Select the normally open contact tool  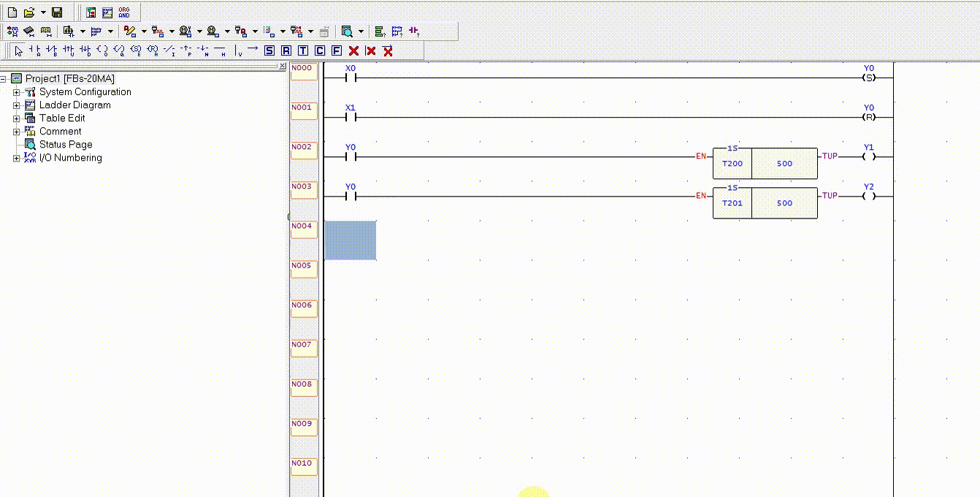pos(35,51)
